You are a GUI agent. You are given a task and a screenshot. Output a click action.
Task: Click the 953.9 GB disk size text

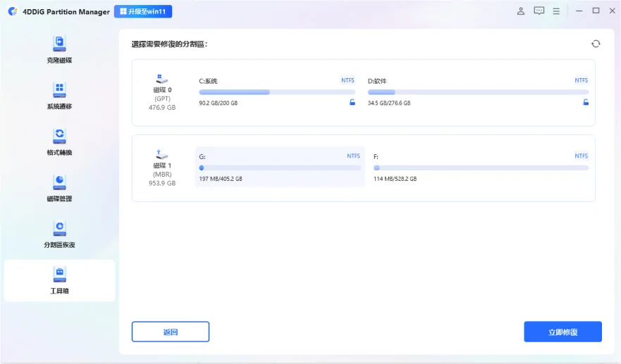[x=162, y=183]
